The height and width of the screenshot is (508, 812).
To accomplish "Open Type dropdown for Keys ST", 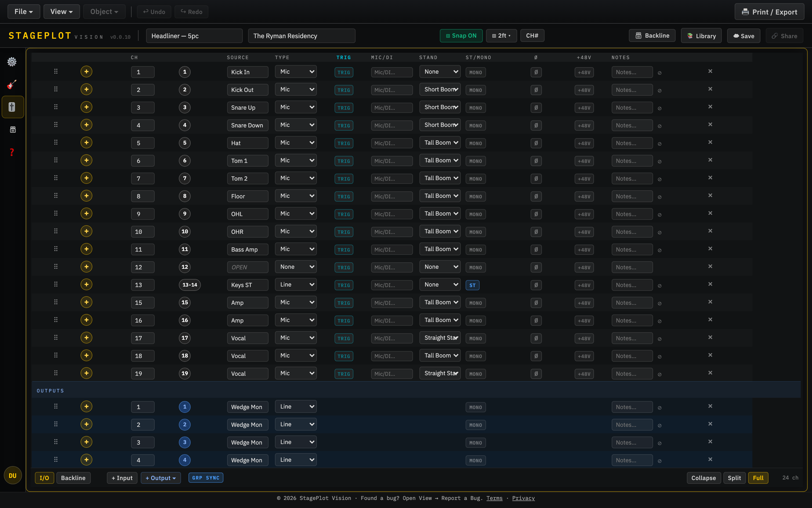I will 296,285.
